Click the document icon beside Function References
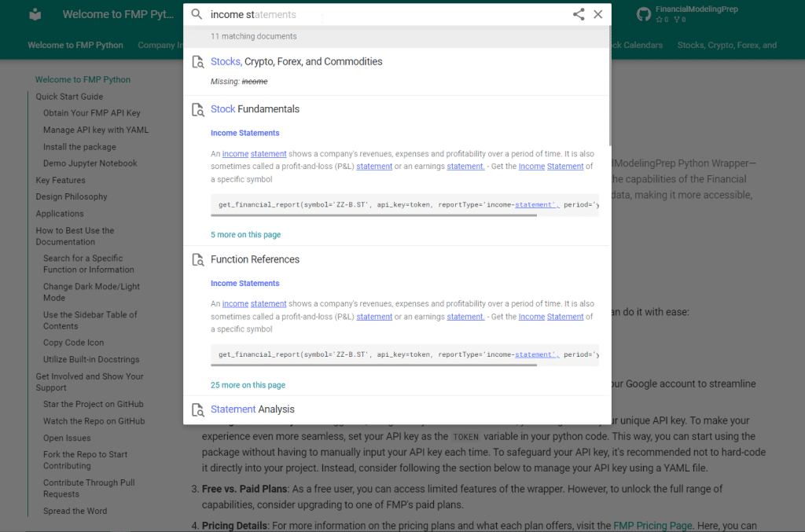 point(198,259)
